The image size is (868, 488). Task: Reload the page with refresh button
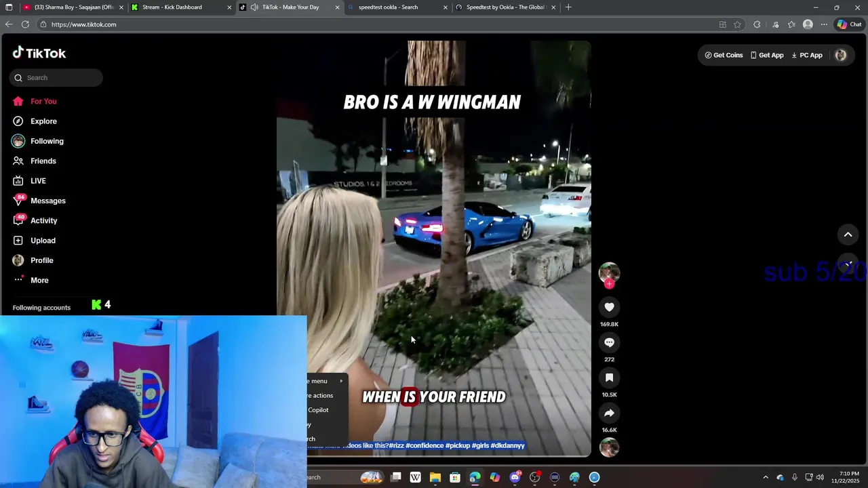point(25,24)
